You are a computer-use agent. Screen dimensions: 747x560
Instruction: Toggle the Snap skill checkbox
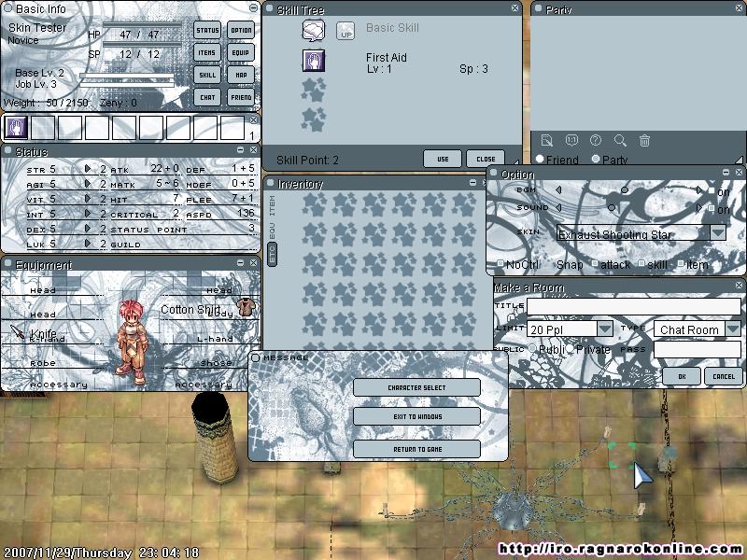click(x=641, y=263)
